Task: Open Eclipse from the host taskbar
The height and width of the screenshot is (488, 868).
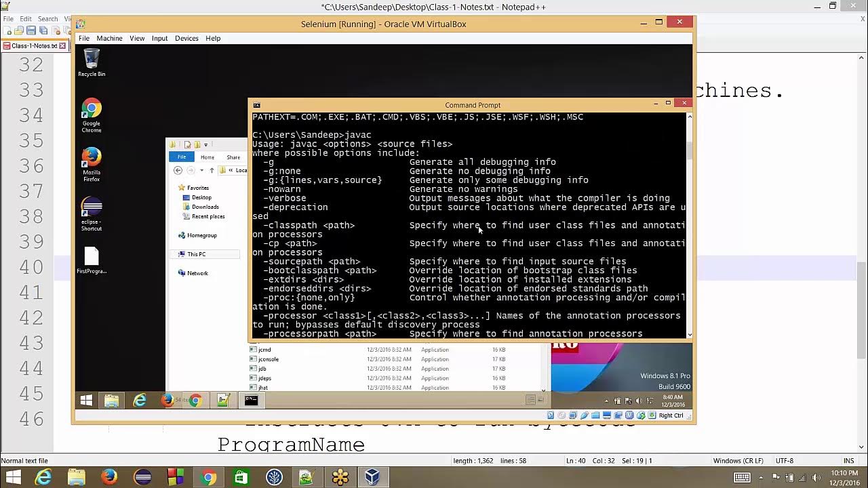Action: point(142,477)
